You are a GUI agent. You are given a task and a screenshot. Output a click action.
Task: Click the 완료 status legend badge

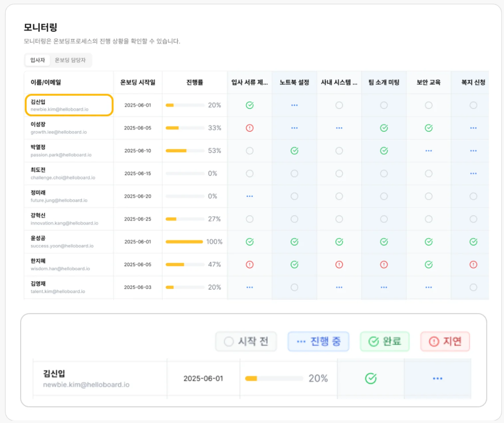coord(384,342)
